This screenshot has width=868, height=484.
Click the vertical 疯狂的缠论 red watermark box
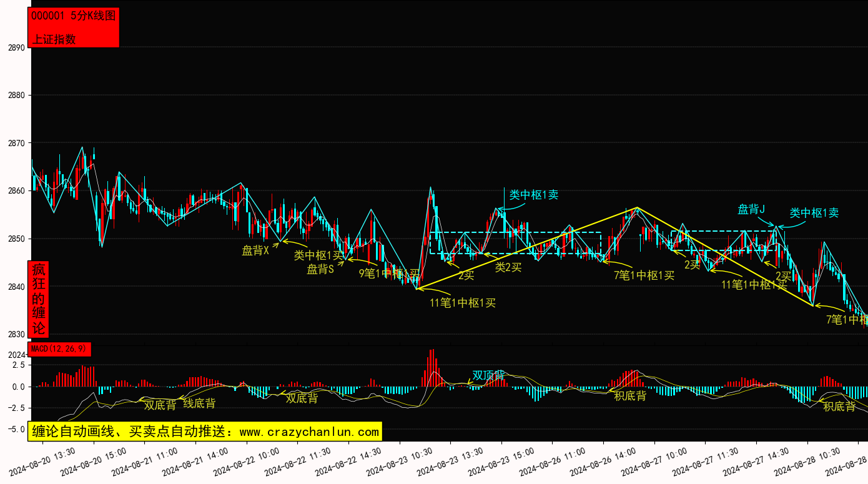click(x=38, y=299)
